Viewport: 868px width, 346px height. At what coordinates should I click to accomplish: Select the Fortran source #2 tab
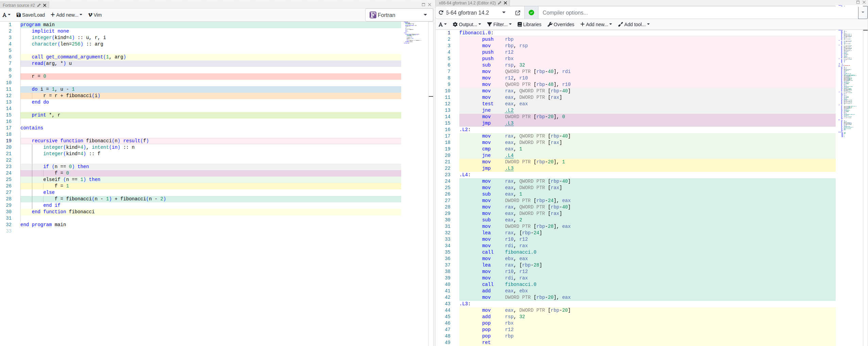19,5
